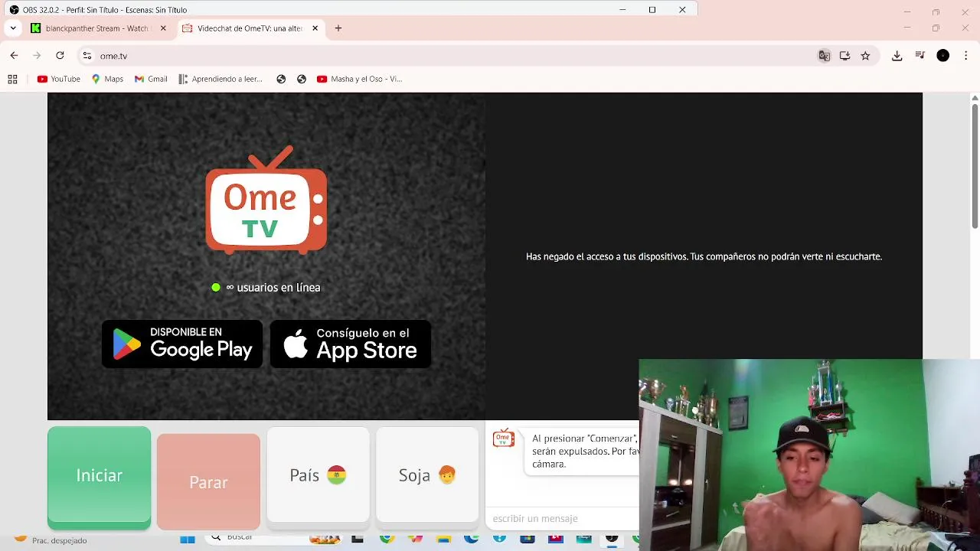
Task: Click the scrollbar up arrow
Action: (x=975, y=98)
